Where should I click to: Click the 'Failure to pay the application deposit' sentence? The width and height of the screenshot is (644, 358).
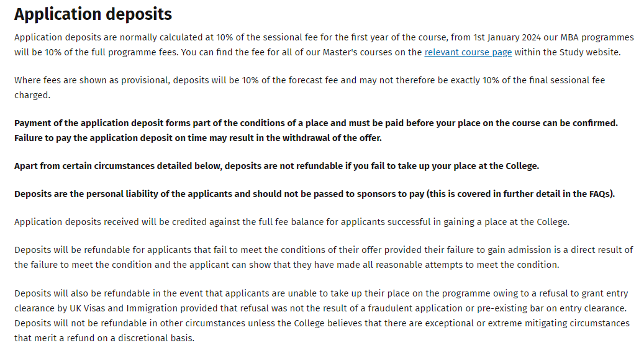pyautogui.click(x=198, y=138)
